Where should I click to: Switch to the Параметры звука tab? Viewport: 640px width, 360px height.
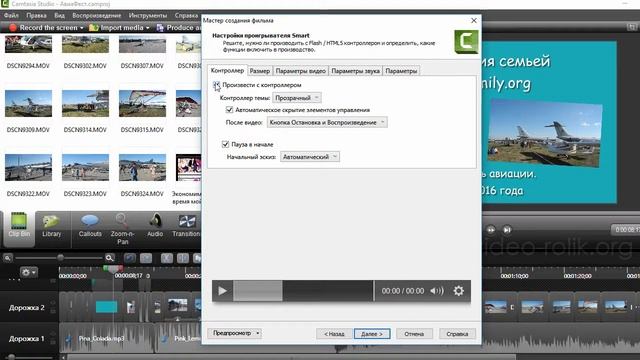coord(356,71)
